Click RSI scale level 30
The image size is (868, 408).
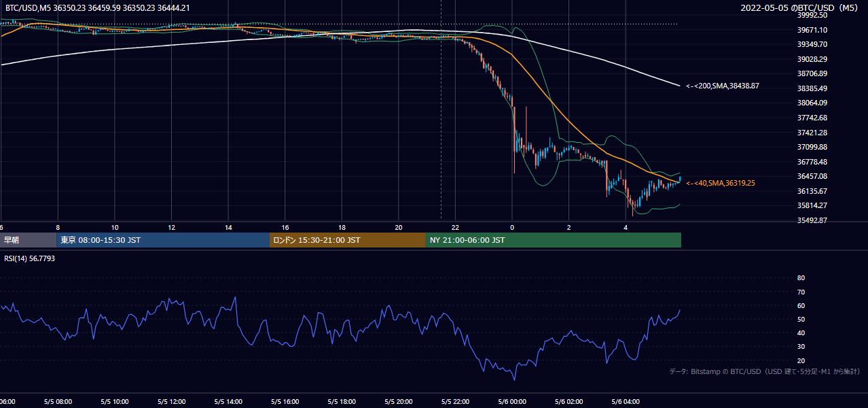801,346
